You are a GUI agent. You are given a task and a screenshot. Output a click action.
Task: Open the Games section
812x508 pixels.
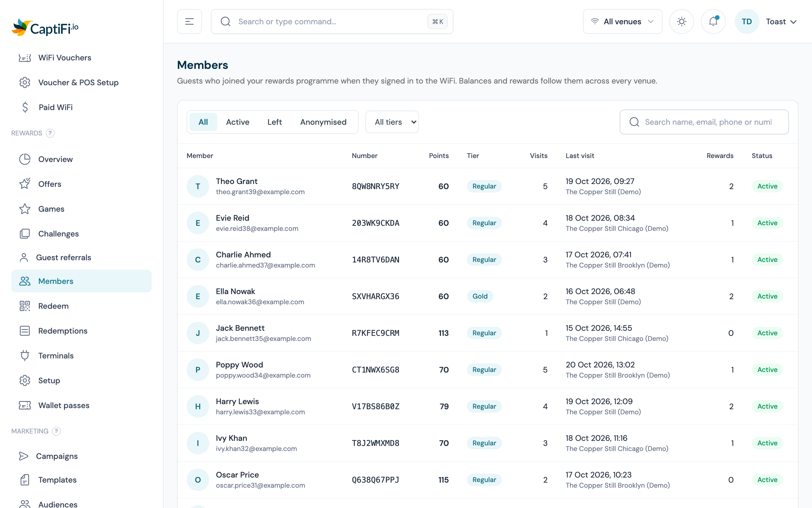click(81, 209)
